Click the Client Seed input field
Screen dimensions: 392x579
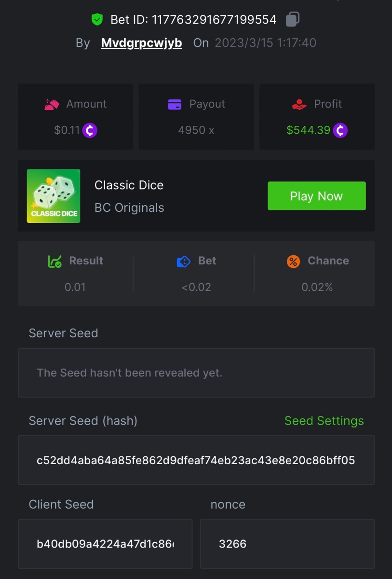click(x=105, y=544)
